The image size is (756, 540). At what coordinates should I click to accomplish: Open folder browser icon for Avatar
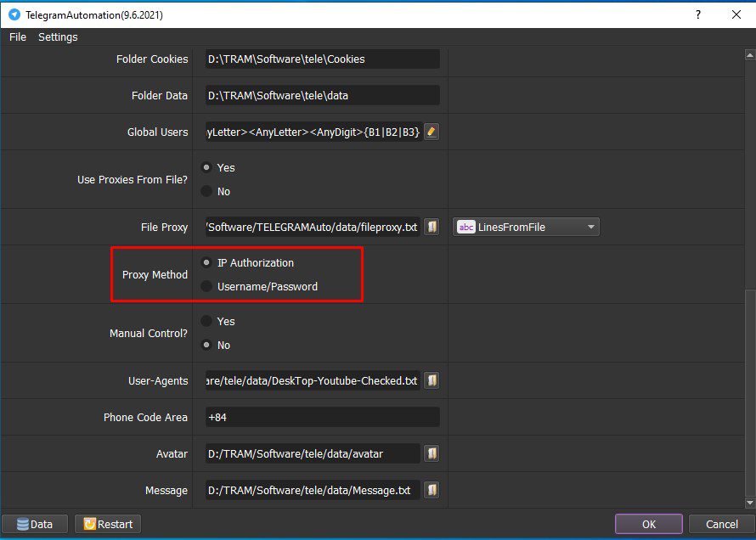tap(432, 453)
